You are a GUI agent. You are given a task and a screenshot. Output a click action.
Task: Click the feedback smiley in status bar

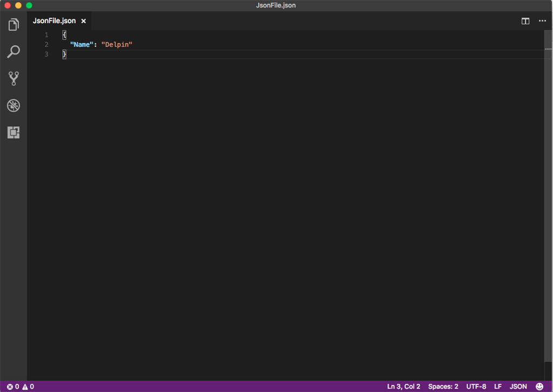click(539, 387)
